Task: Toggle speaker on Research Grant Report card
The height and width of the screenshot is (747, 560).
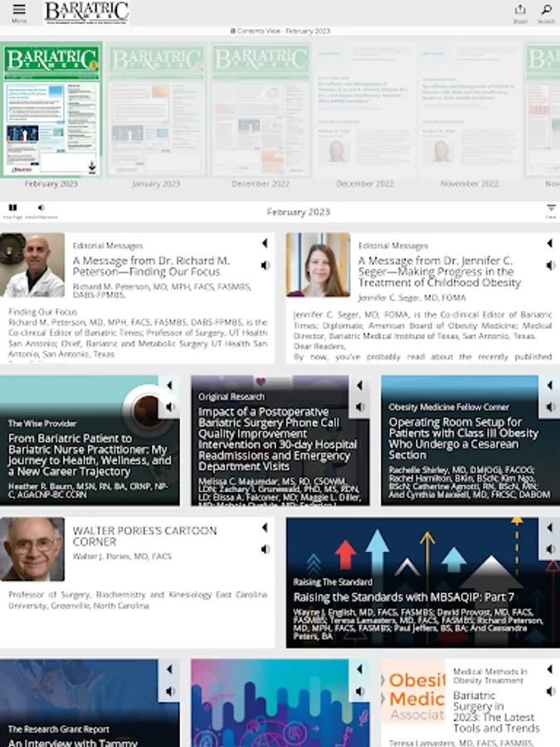Action: coord(170,691)
